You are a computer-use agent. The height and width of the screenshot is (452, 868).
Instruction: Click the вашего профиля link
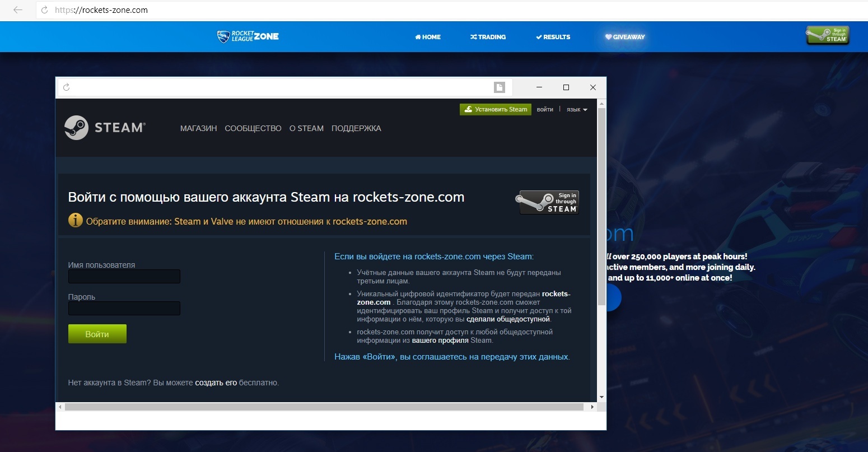tap(440, 341)
